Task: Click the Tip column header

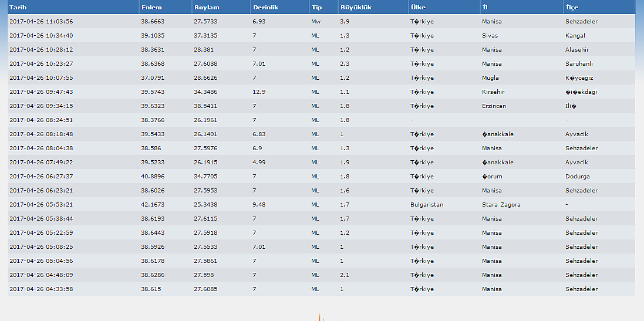Action: coord(323,7)
